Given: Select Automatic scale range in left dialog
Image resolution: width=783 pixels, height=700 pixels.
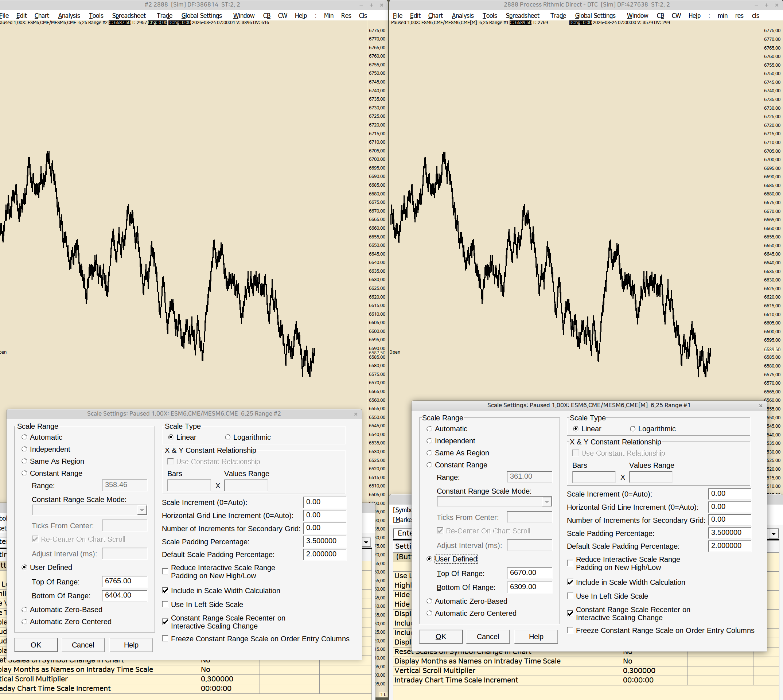Looking at the screenshot, I should (24, 437).
